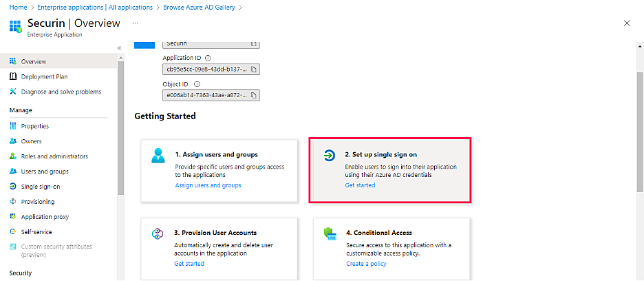Click the Securin enterprise application logo icon

[15, 26]
